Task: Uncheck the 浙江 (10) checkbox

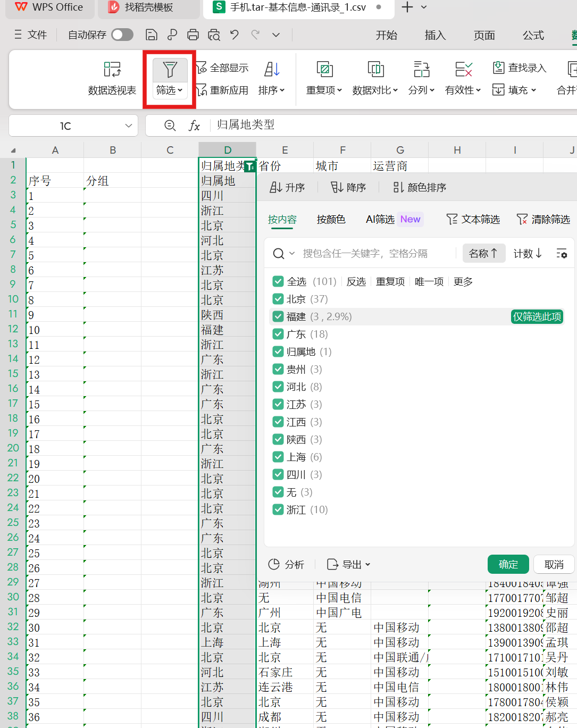Action: [278, 509]
